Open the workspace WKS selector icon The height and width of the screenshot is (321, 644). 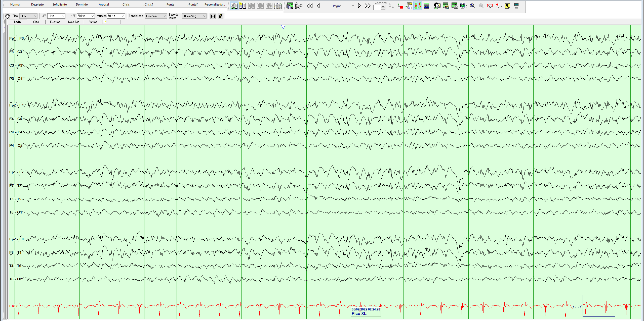coord(290,6)
